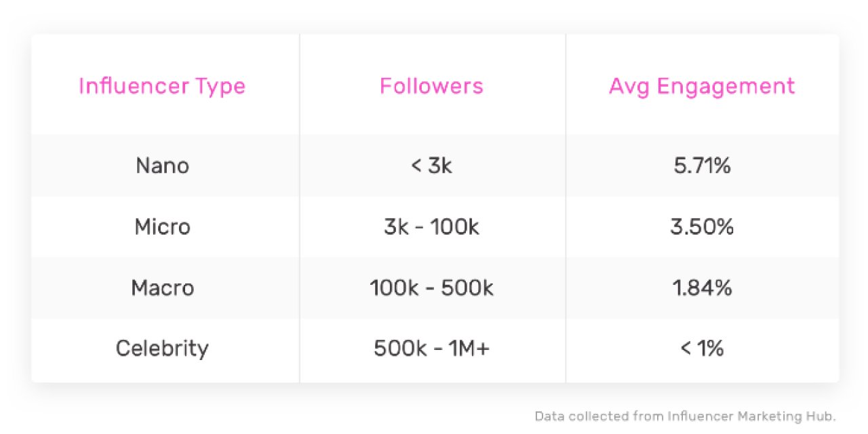Viewport: 868px width, 434px height.
Task: Select the Followers column header
Action: point(431,86)
